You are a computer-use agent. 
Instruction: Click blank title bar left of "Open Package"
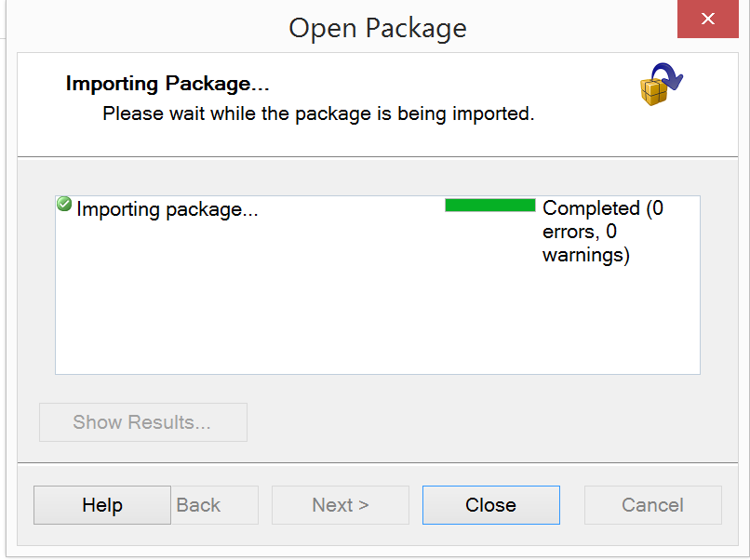click(x=140, y=28)
